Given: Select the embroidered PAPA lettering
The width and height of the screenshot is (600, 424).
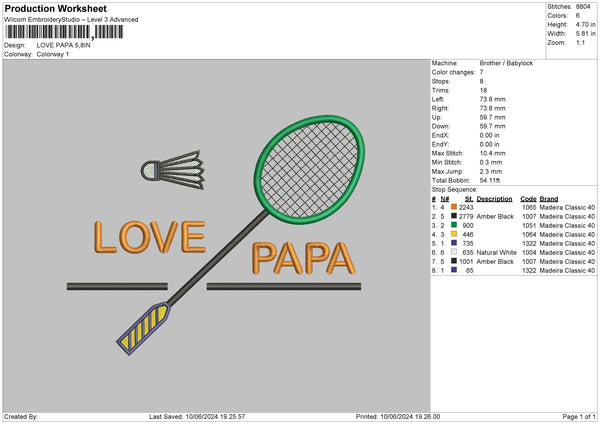Looking at the screenshot, I should [304, 258].
